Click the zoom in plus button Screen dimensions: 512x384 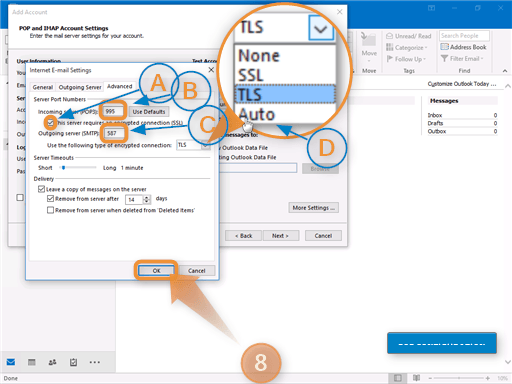(488, 378)
